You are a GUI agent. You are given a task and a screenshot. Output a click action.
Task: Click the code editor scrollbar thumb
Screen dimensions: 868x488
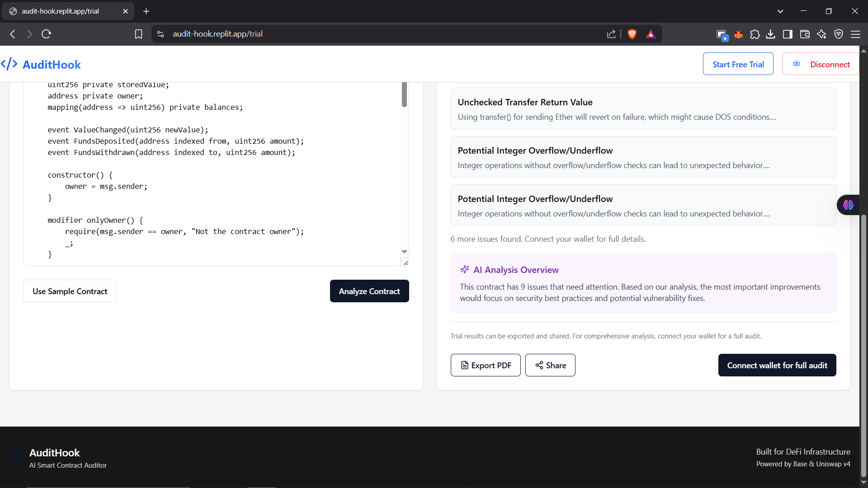(x=404, y=94)
